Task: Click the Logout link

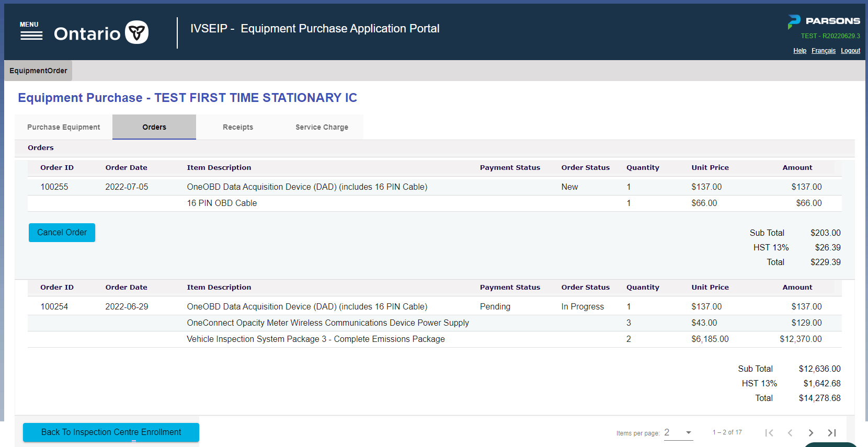Action: (x=850, y=51)
